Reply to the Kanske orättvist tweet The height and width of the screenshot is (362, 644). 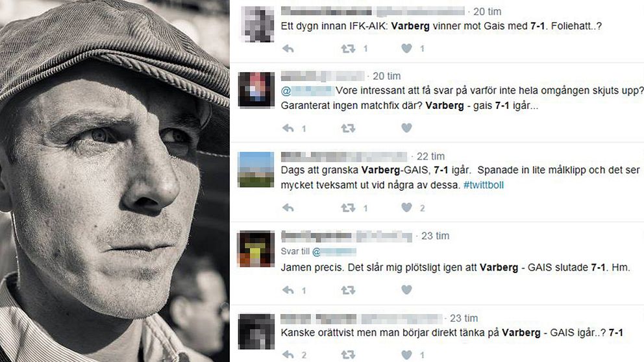click(x=288, y=355)
